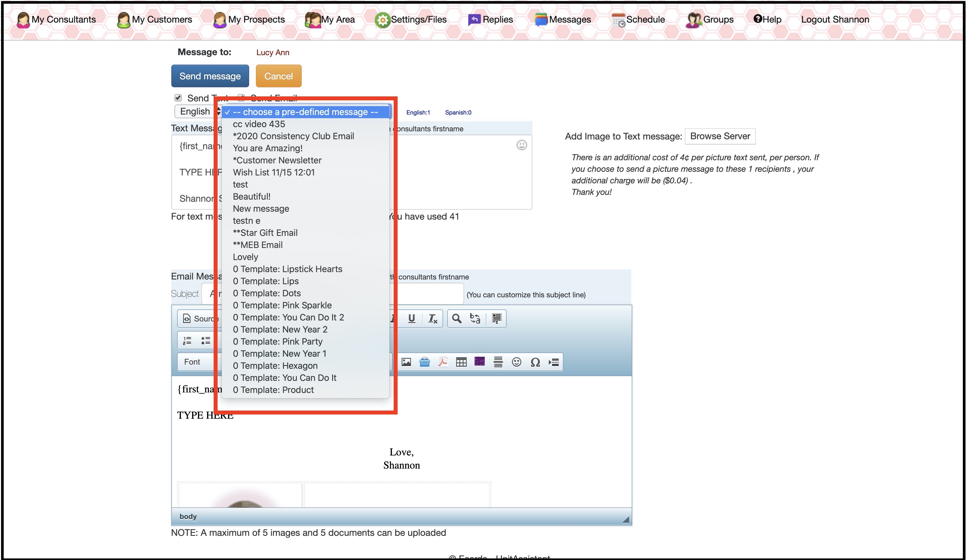
Task: Click the purple sparkle background swatch icon
Action: [x=479, y=362]
